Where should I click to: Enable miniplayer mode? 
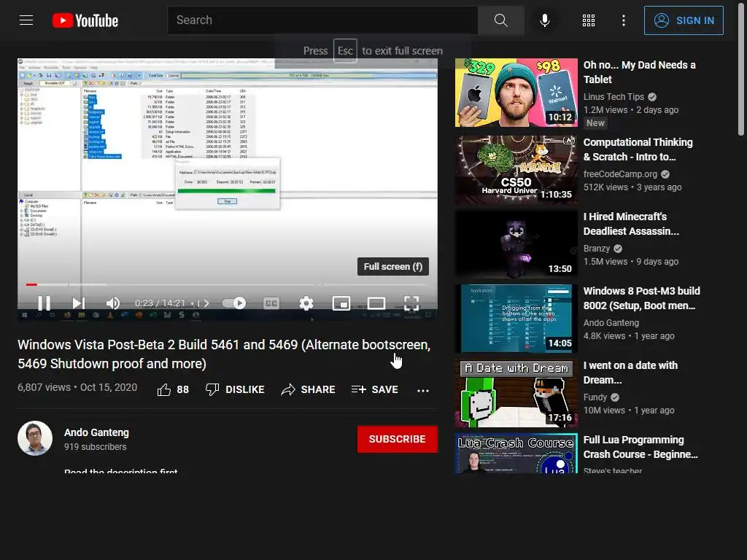pyautogui.click(x=341, y=303)
